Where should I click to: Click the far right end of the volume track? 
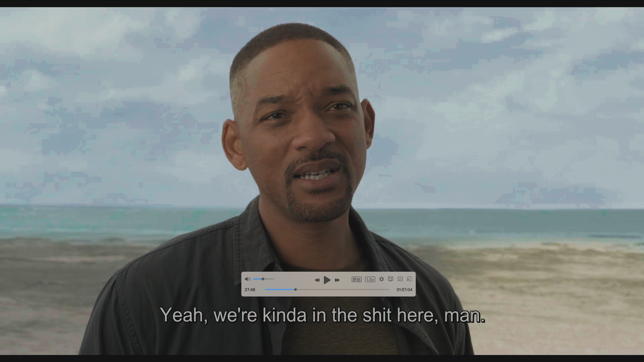pyautogui.click(x=274, y=279)
